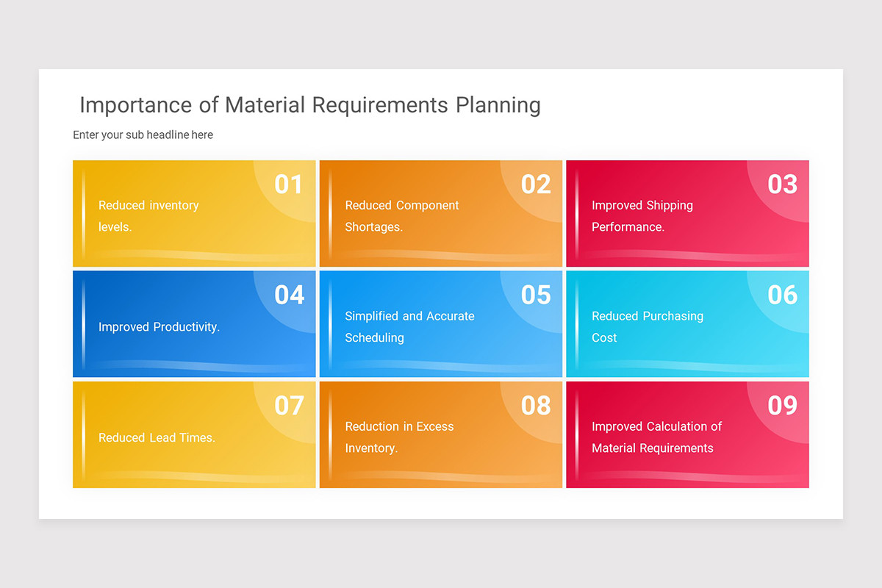
Task: Click the number 09 badge
Action: coord(782,406)
